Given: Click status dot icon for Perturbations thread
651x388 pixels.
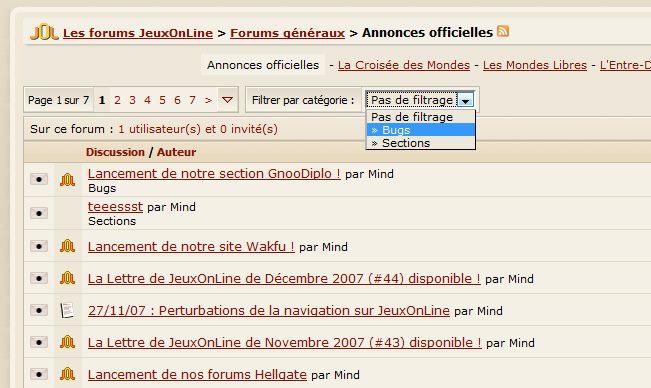Looking at the screenshot, I should coord(39,310).
